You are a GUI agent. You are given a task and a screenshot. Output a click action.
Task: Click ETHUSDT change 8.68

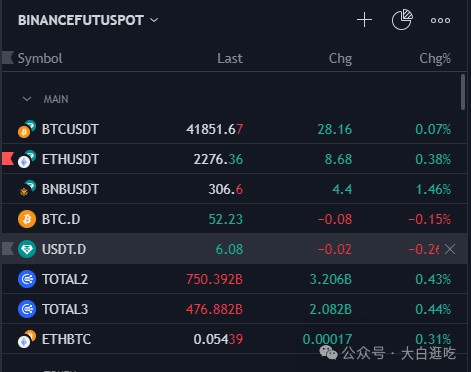point(338,159)
